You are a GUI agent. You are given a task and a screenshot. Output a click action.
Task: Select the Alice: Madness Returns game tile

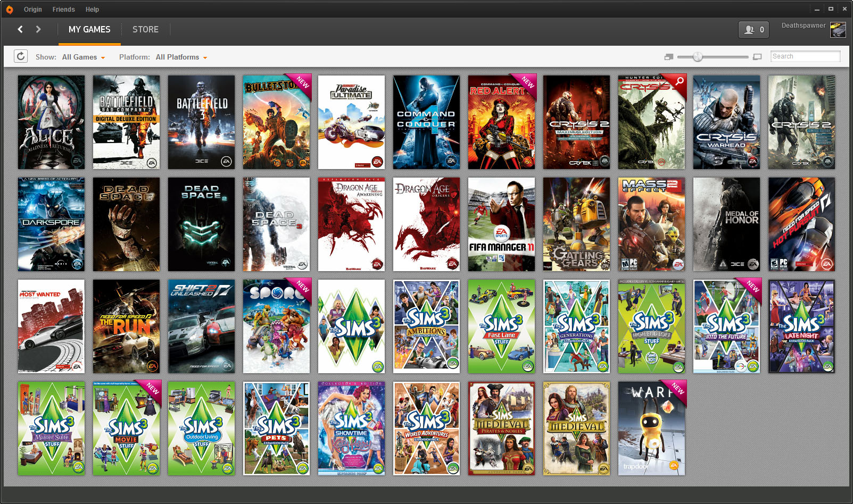click(51, 122)
